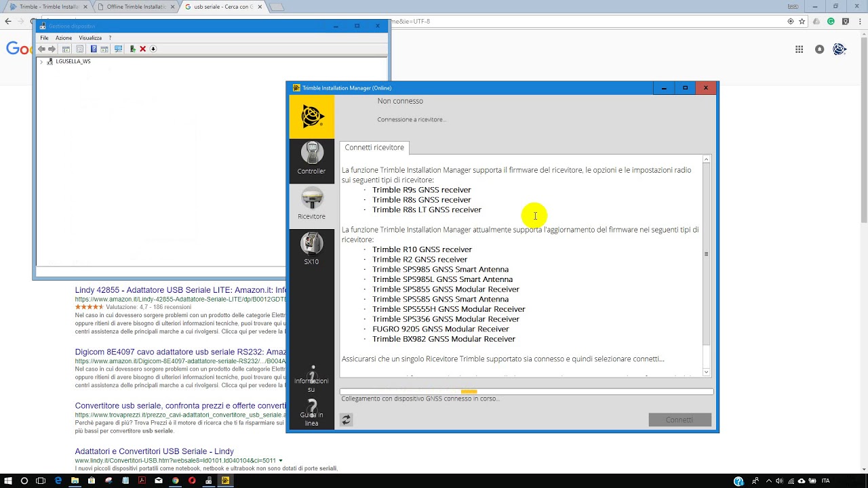868x488 pixels.
Task: Open Google notifications bell
Action: pyautogui.click(x=819, y=49)
